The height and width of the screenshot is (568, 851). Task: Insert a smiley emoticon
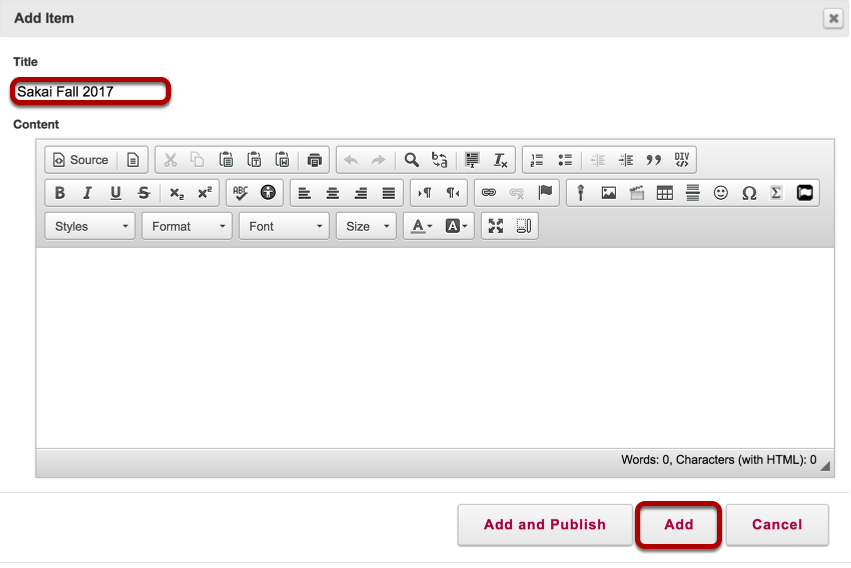click(x=721, y=193)
